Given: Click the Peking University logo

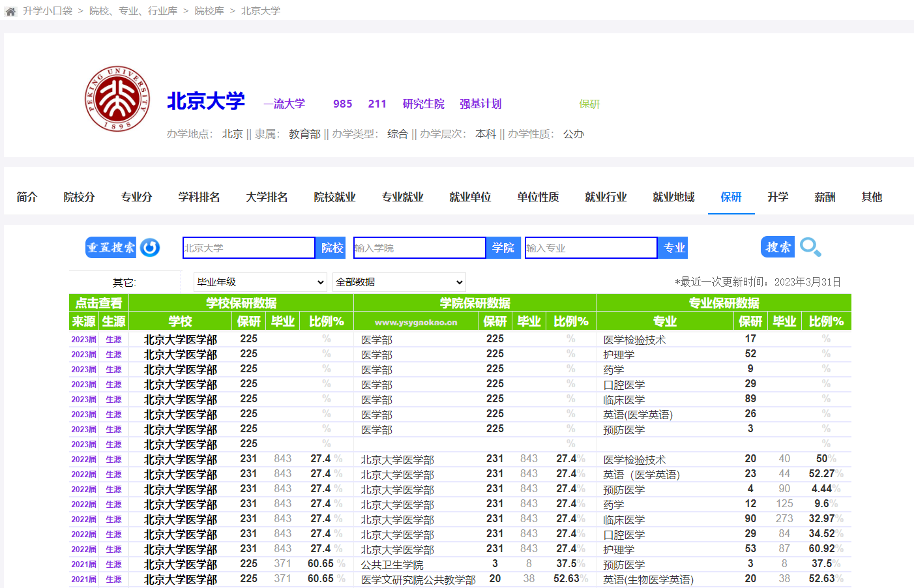Looking at the screenshot, I should tap(117, 98).
